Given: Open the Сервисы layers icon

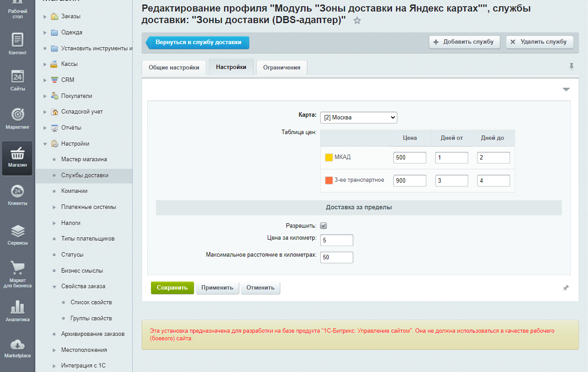Looking at the screenshot, I should click(x=17, y=231).
